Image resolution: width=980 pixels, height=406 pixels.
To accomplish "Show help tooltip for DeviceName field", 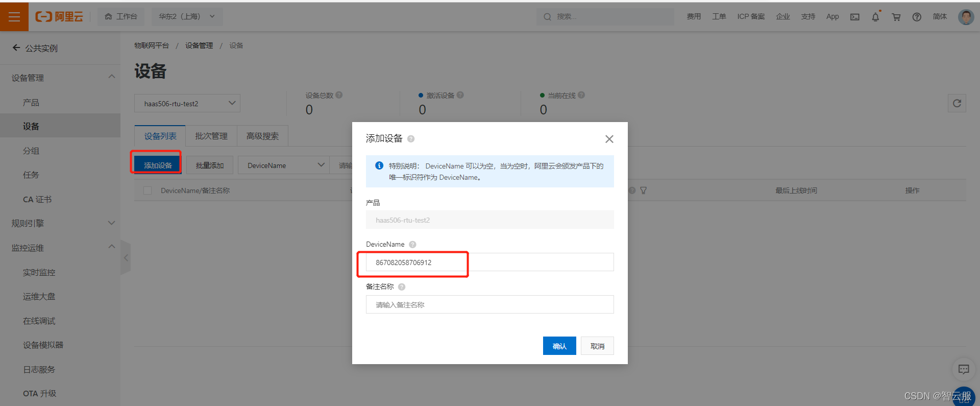I will coord(412,245).
